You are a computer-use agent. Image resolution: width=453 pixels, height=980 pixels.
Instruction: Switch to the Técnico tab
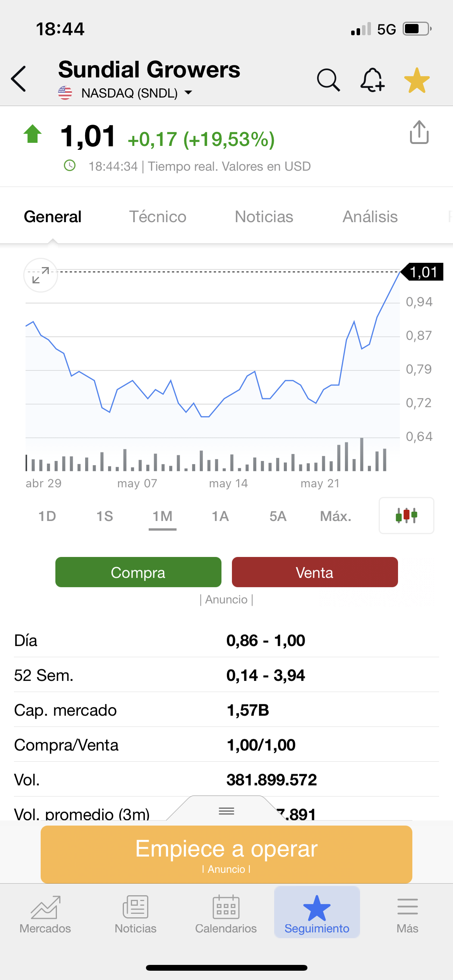[158, 217]
